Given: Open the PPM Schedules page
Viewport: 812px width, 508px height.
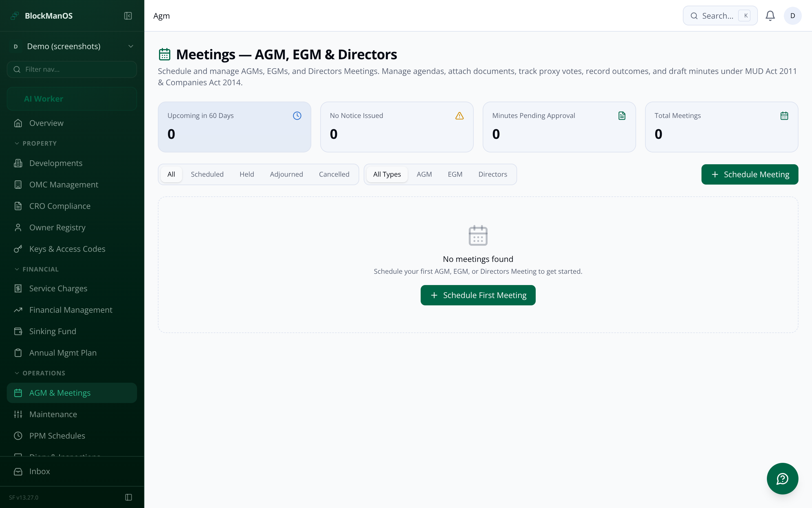Looking at the screenshot, I should 72,436.
